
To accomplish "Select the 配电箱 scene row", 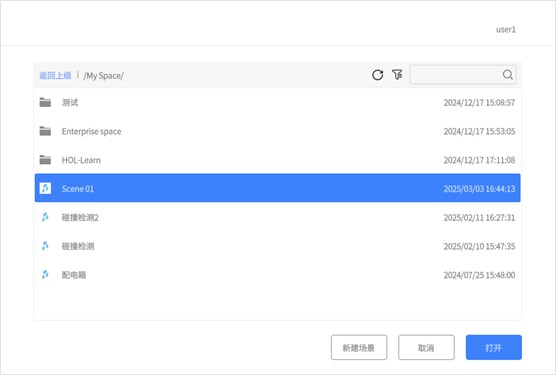I will click(278, 275).
